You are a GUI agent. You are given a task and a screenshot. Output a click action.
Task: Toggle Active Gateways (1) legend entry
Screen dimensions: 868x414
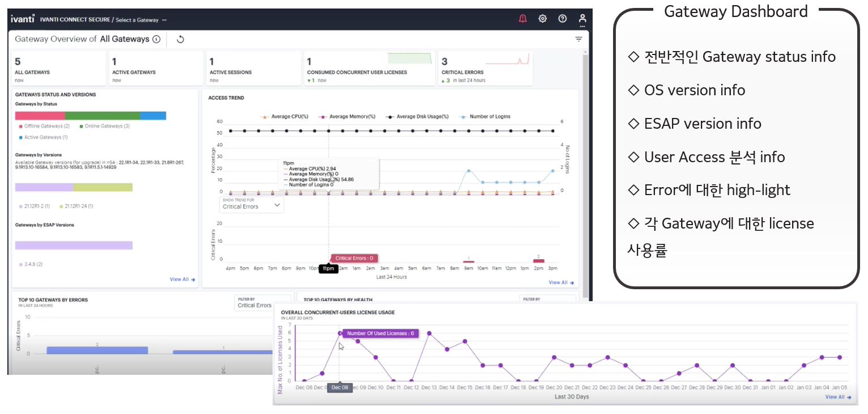click(43, 137)
